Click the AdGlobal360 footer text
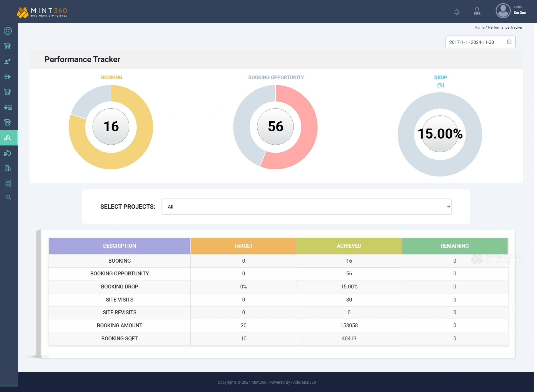The height and width of the screenshot is (392, 537). click(x=304, y=382)
